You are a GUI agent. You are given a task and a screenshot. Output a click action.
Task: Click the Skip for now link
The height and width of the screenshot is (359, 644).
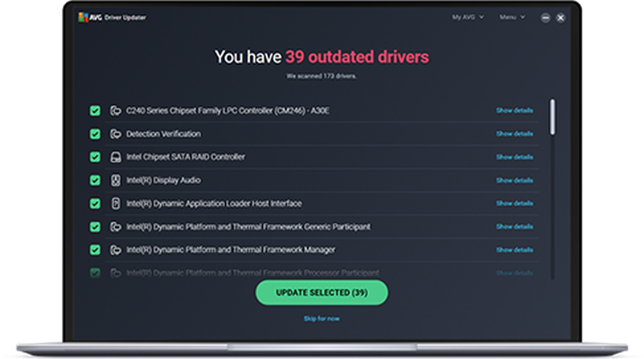[321, 318]
